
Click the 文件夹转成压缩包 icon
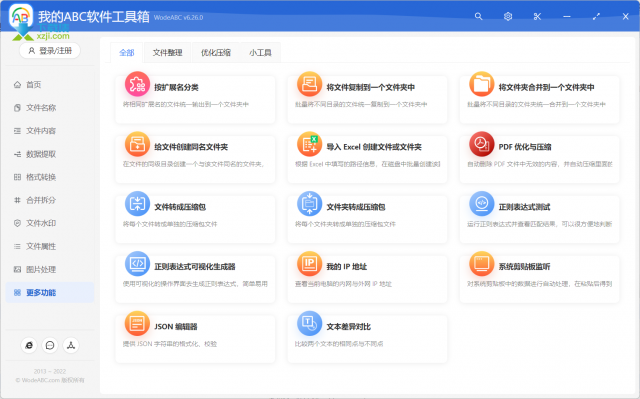309,204
